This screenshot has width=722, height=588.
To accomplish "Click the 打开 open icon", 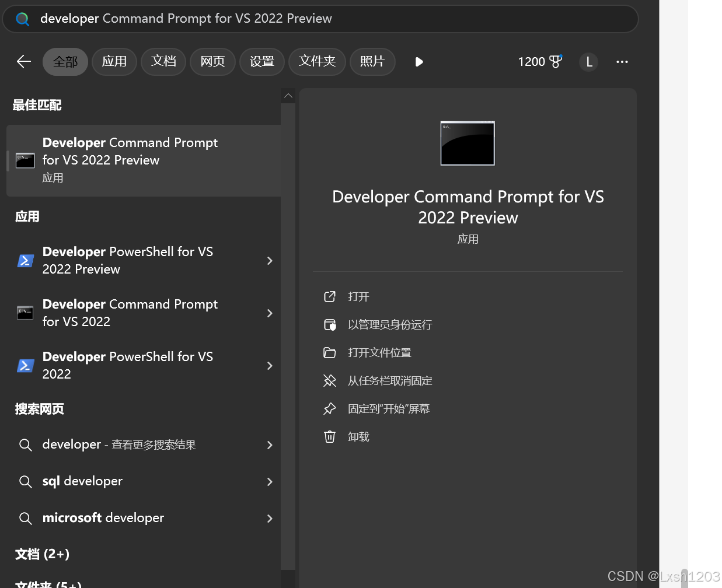I will tap(330, 296).
